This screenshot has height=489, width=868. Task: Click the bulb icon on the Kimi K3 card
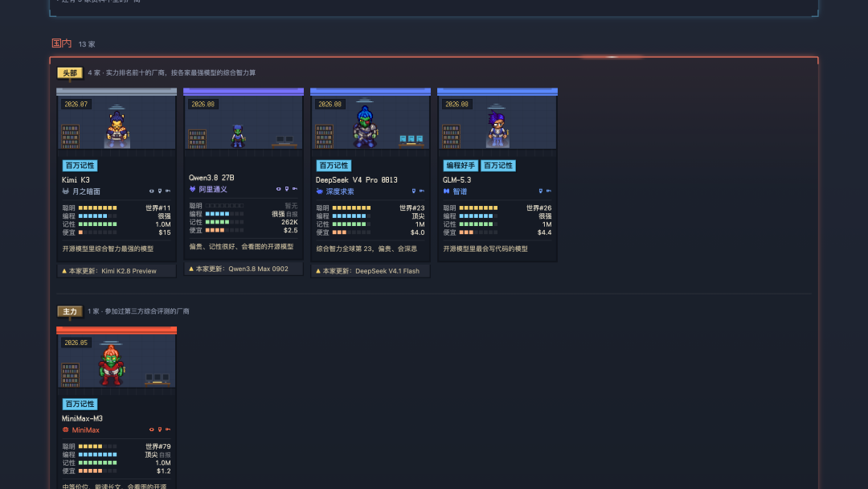coord(160,191)
